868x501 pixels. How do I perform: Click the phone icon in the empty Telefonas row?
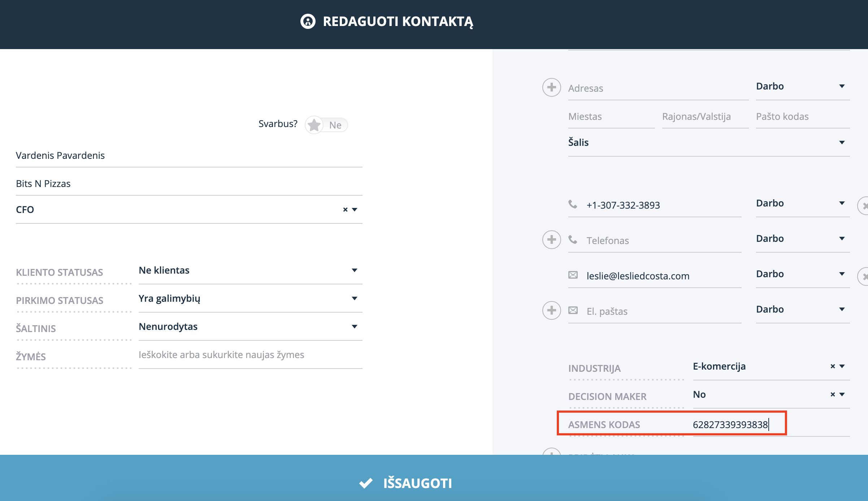click(573, 240)
